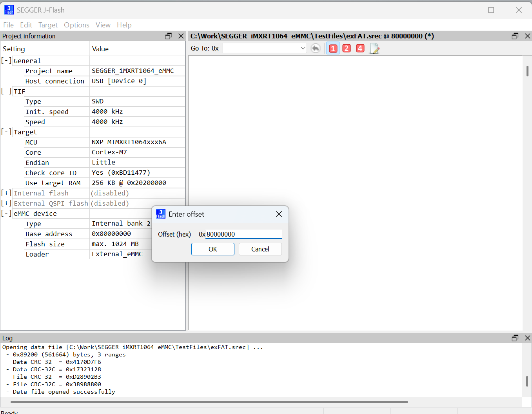Close the Enter offset dialog

pos(279,214)
